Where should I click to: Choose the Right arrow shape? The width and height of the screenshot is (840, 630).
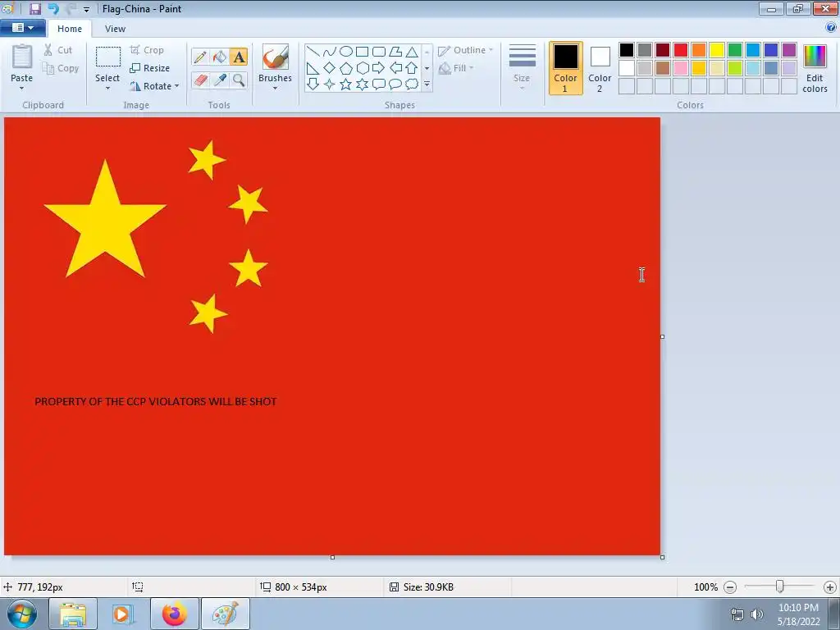click(x=379, y=68)
